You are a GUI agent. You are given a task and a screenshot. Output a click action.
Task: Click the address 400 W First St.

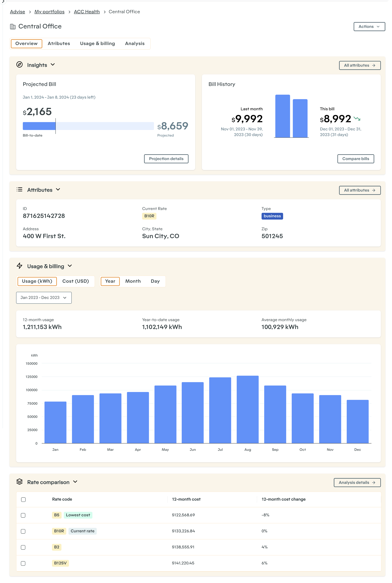[44, 236]
